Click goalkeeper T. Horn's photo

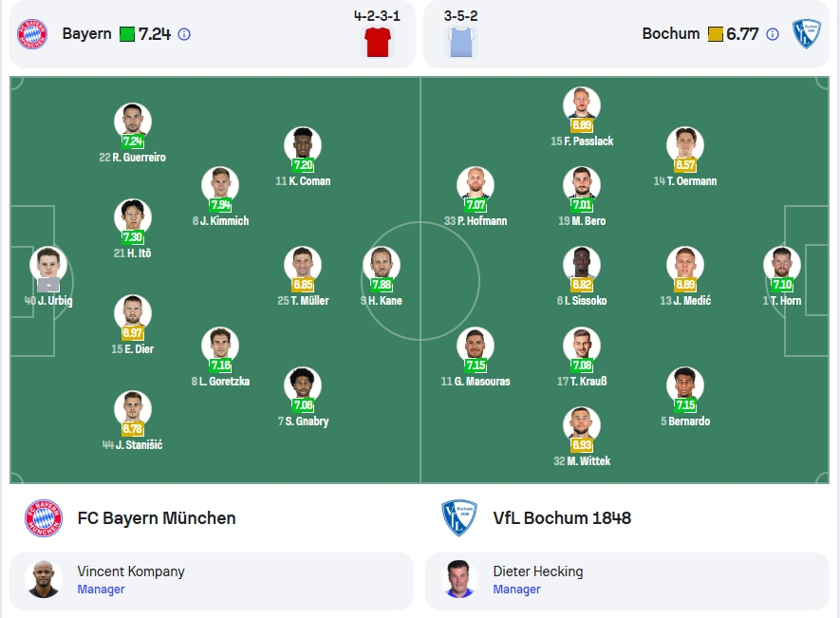click(x=781, y=264)
